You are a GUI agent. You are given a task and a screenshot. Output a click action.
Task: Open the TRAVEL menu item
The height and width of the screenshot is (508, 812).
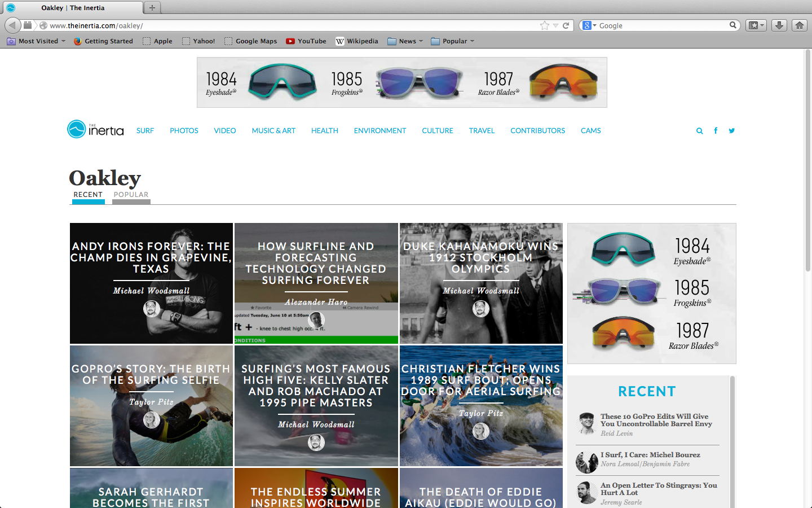482,130
